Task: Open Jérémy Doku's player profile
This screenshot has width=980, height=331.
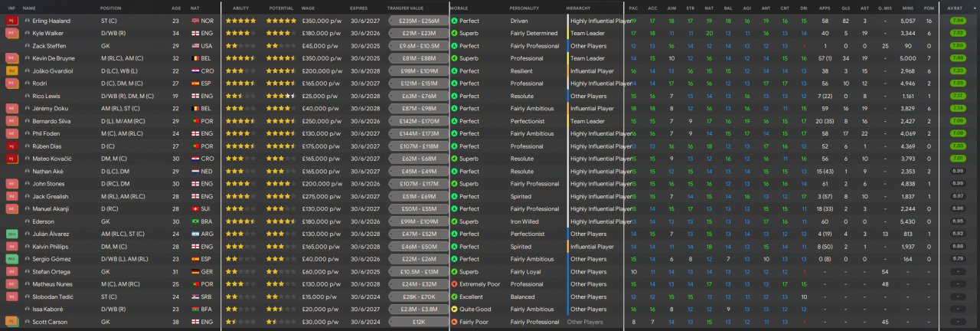Action: click(x=49, y=108)
